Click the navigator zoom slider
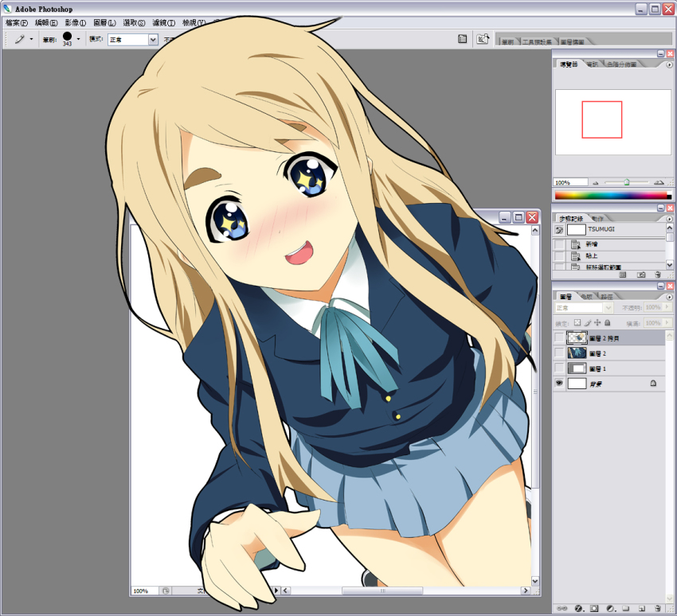677x616 pixels. tap(627, 182)
